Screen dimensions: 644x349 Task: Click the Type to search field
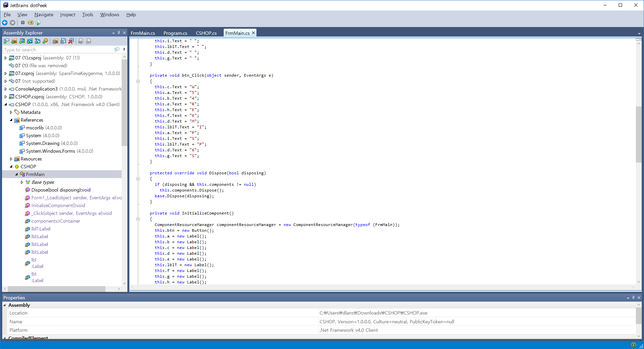(x=58, y=50)
